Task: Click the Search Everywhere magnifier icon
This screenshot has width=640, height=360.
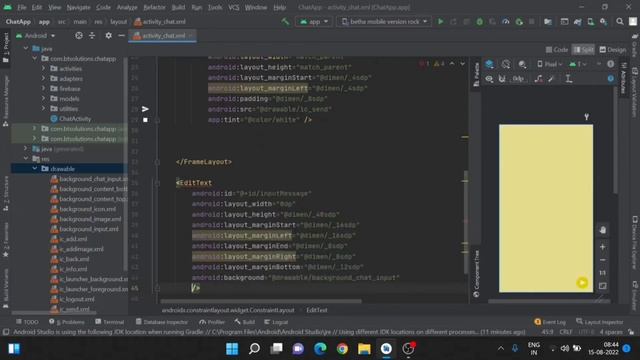Action: [x=620, y=22]
